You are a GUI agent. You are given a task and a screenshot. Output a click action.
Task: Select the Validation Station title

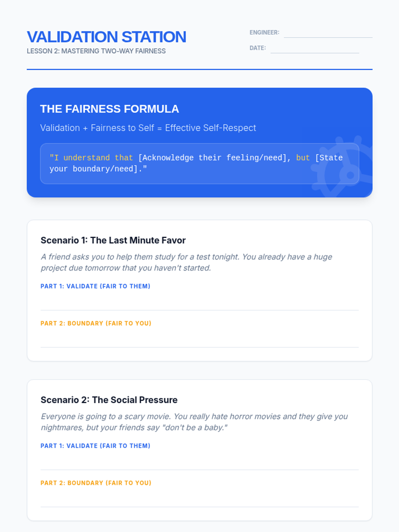coord(106,37)
